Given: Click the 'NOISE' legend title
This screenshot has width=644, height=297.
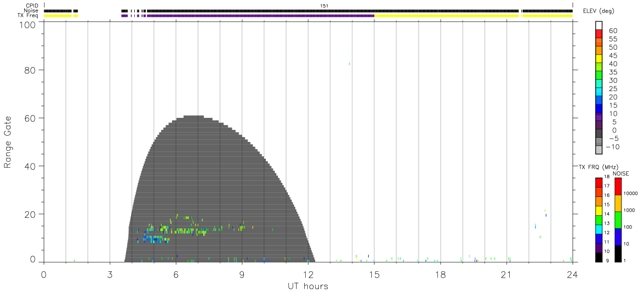Looking at the screenshot, I should click(x=620, y=173).
